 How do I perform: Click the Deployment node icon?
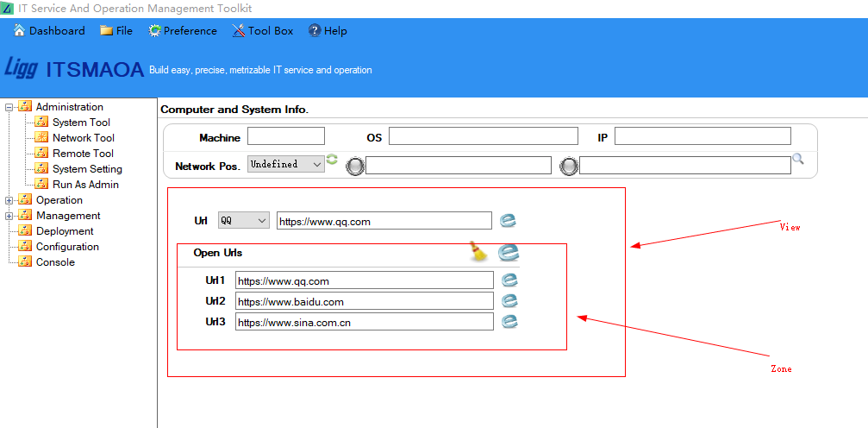pos(25,230)
